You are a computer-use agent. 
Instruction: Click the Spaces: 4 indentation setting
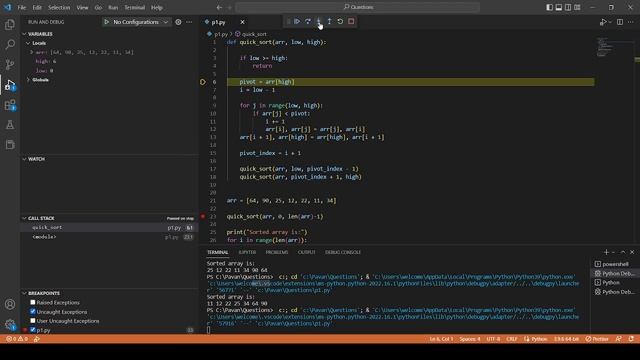point(470,339)
